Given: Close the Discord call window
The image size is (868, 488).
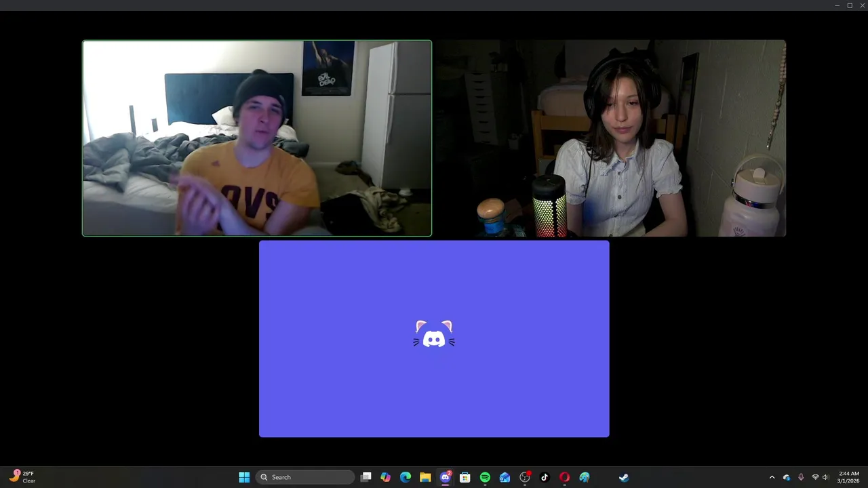Looking at the screenshot, I should (x=862, y=5).
